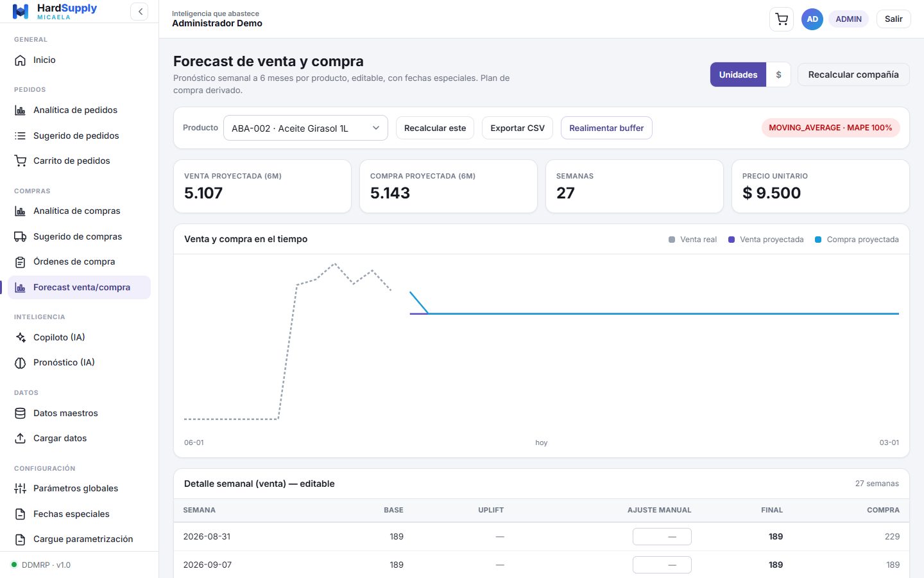The height and width of the screenshot is (578, 924).
Task: Click the 2026-09-07 week cell
Action: 207,565
